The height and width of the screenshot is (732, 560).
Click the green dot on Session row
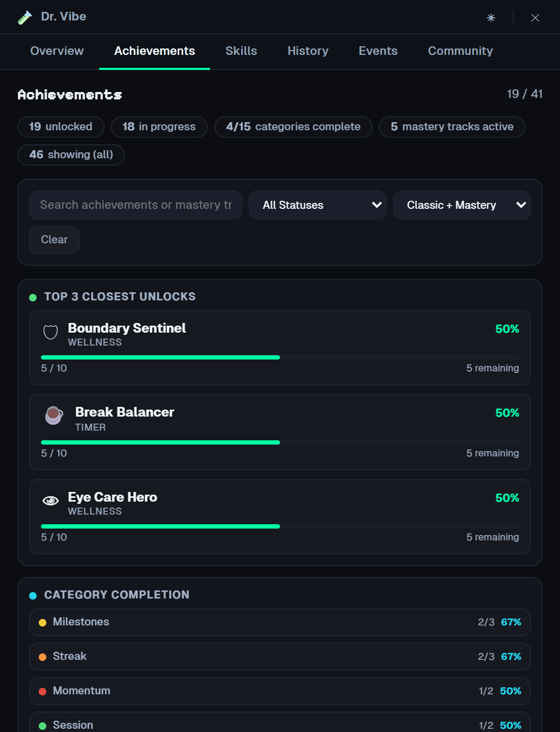(43, 726)
